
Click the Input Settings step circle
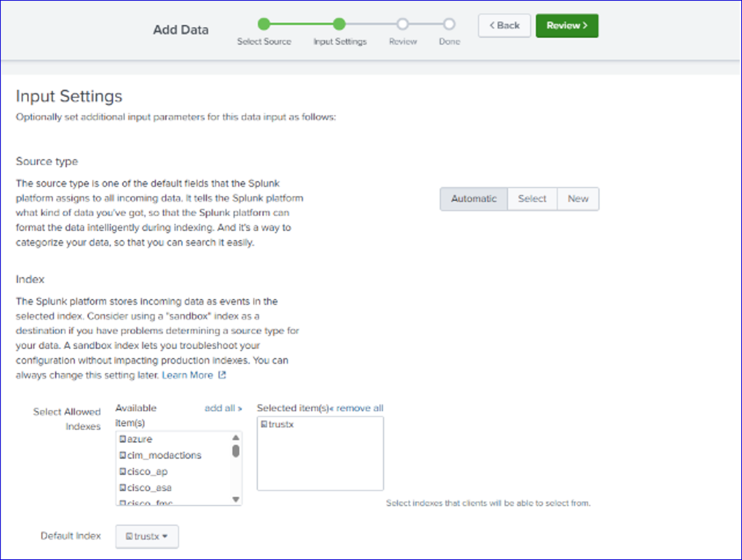[339, 24]
